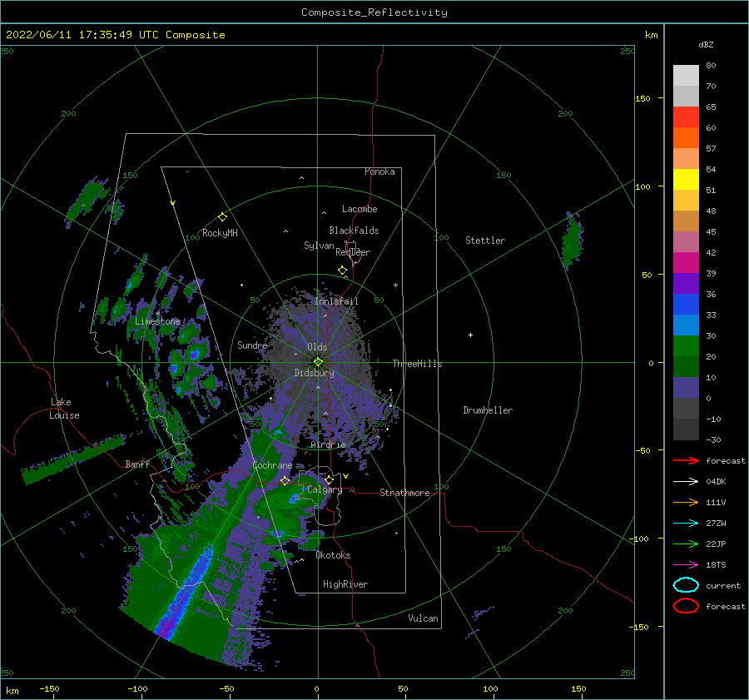Select the slate purple 10 dBZ swatch
The height and width of the screenshot is (700, 749).
point(686,387)
